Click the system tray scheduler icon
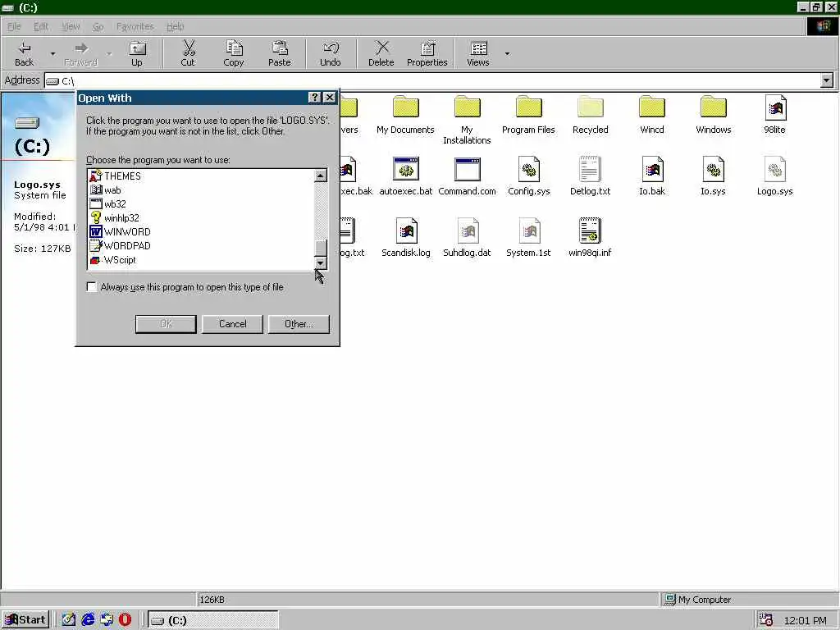 coord(766,620)
